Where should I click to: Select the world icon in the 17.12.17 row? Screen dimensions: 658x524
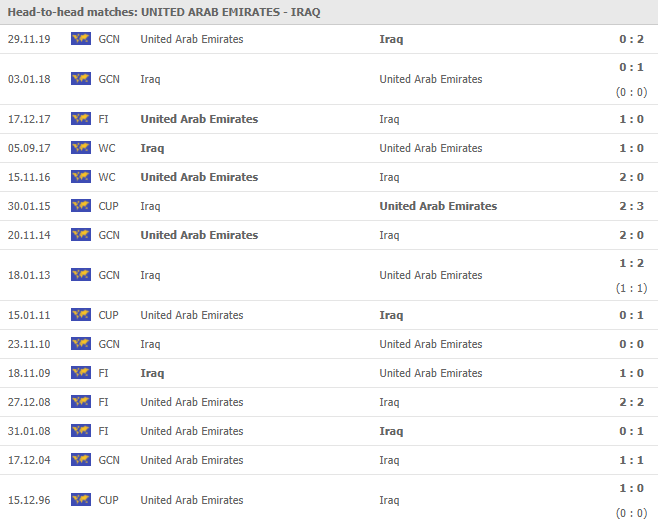click(80, 119)
